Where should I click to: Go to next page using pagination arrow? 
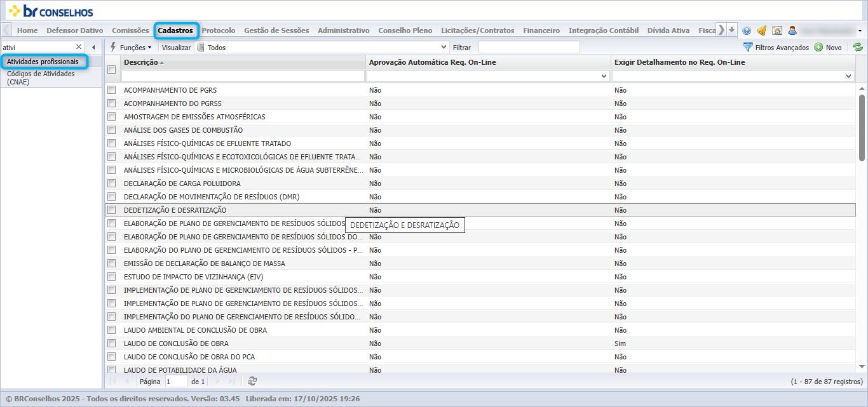point(218,381)
